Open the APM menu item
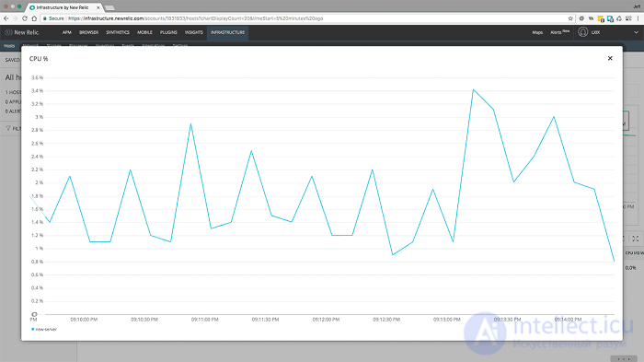Viewport: 644px width, 362px height. click(x=67, y=32)
